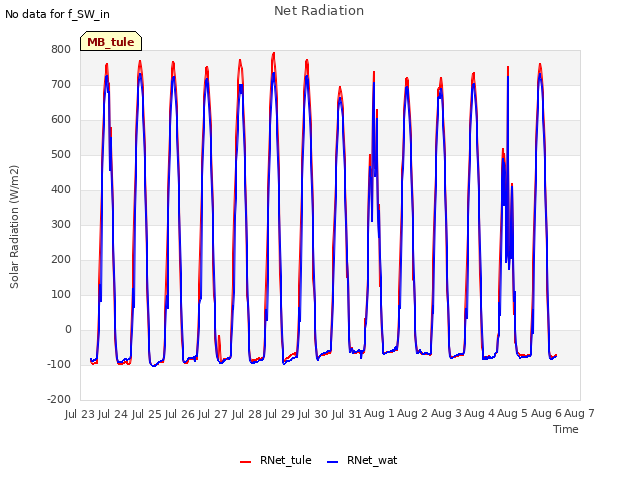This screenshot has height=480, width=640.
Task: Toggle RNet_tule series in legend
Action: (276, 460)
